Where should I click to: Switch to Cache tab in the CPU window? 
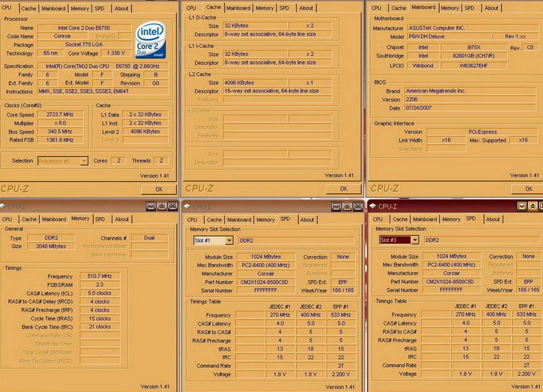tap(29, 8)
